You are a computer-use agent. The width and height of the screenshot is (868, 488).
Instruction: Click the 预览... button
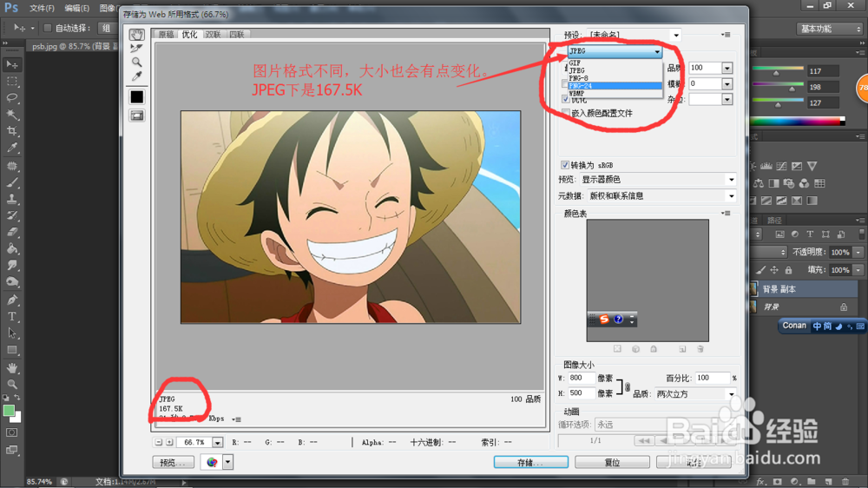[x=174, y=463]
